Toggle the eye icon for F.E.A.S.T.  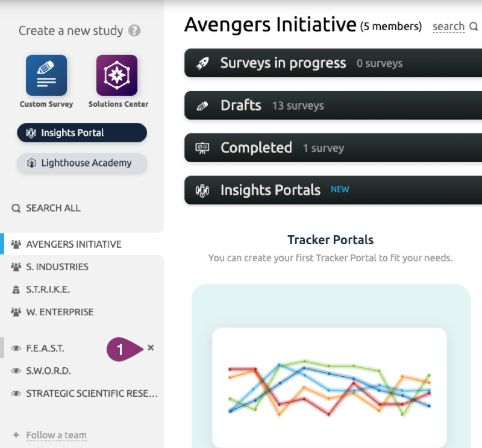16,349
